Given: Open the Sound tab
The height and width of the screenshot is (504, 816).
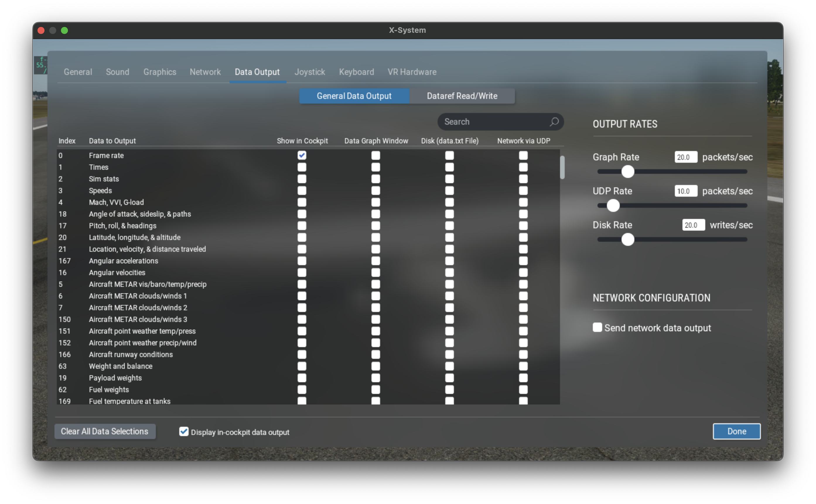Looking at the screenshot, I should coord(117,72).
